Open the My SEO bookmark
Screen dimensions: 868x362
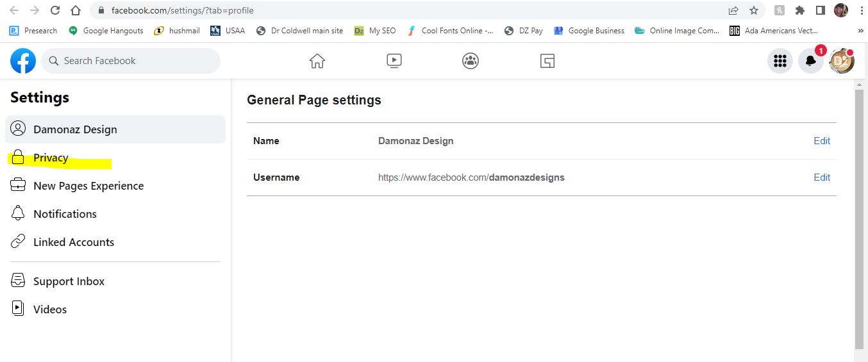(375, 31)
